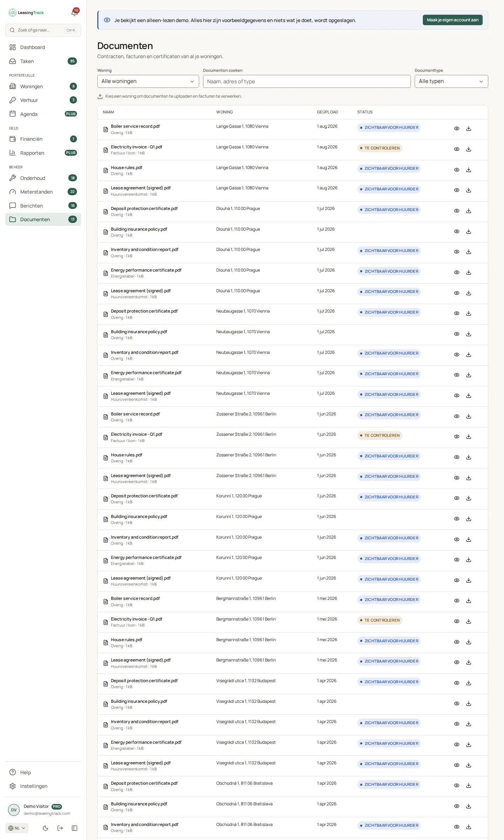
Task: Open Rapporten in the sidebar
Action: [x=43, y=153]
